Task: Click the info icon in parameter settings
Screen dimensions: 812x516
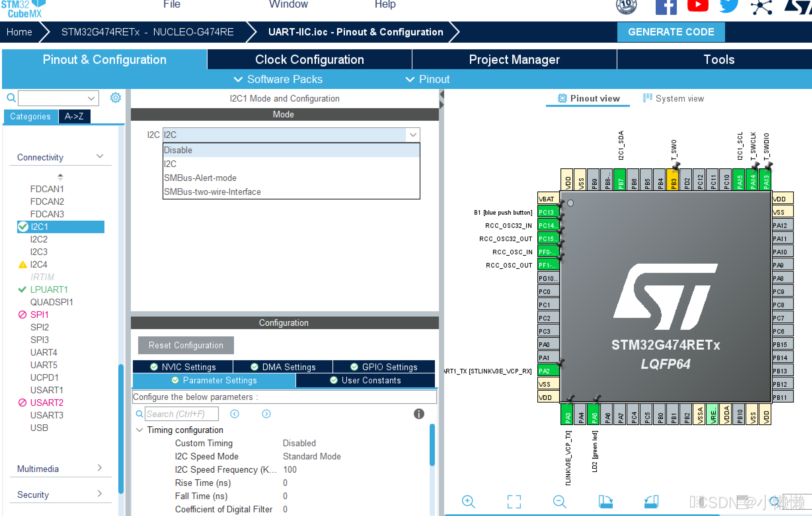Action: pos(418,414)
